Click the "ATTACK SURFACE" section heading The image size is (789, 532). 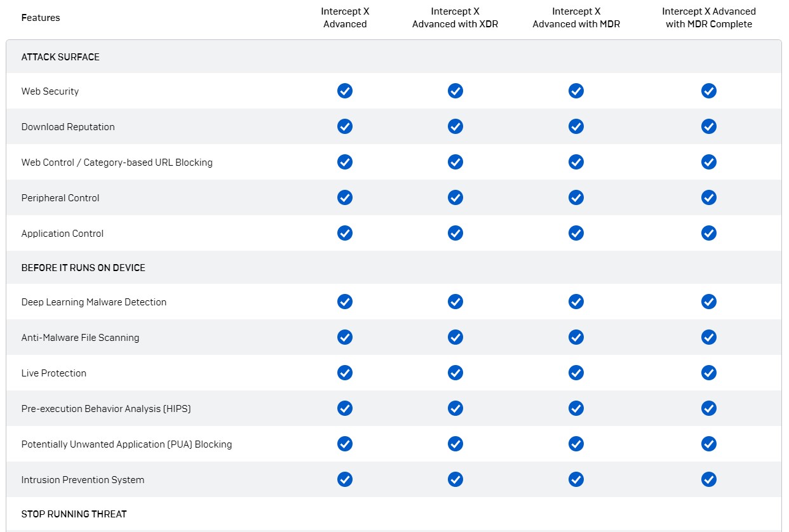pyautogui.click(x=60, y=57)
